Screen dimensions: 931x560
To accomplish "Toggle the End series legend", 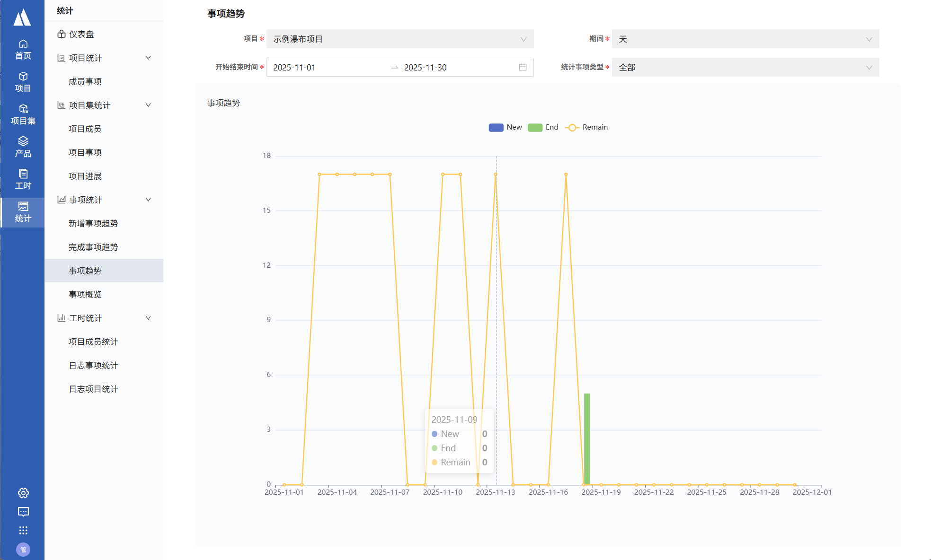I will [x=543, y=127].
